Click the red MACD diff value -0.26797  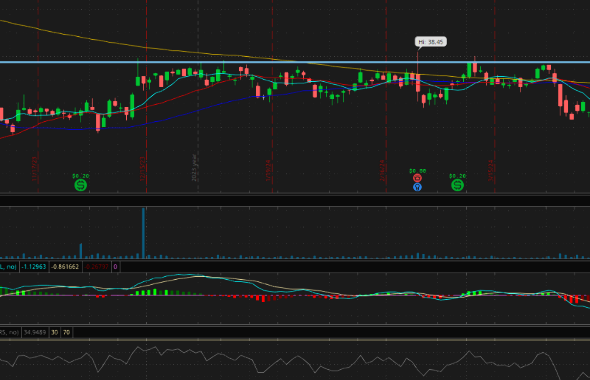(x=96, y=267)
